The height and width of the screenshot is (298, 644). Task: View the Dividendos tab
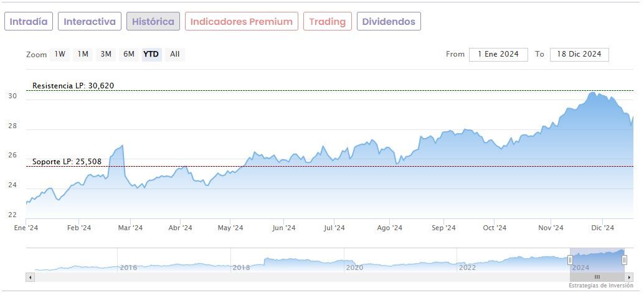click(x=389, y=22)
